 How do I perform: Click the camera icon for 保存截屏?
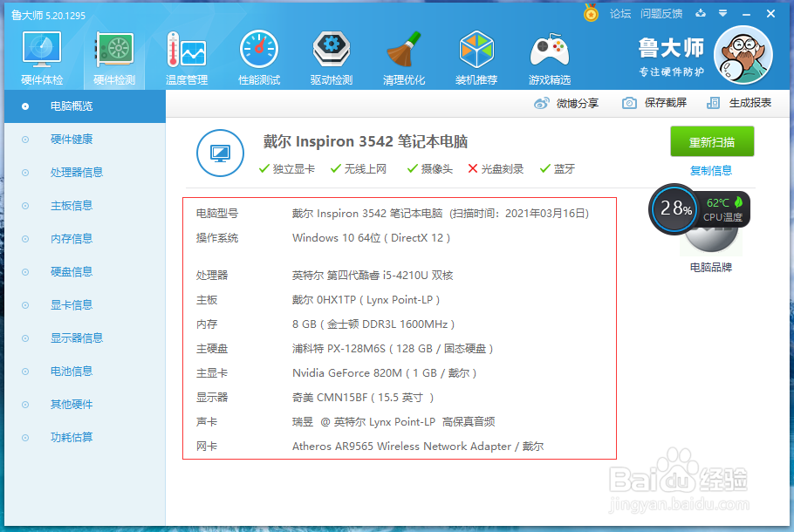point(629,103)
